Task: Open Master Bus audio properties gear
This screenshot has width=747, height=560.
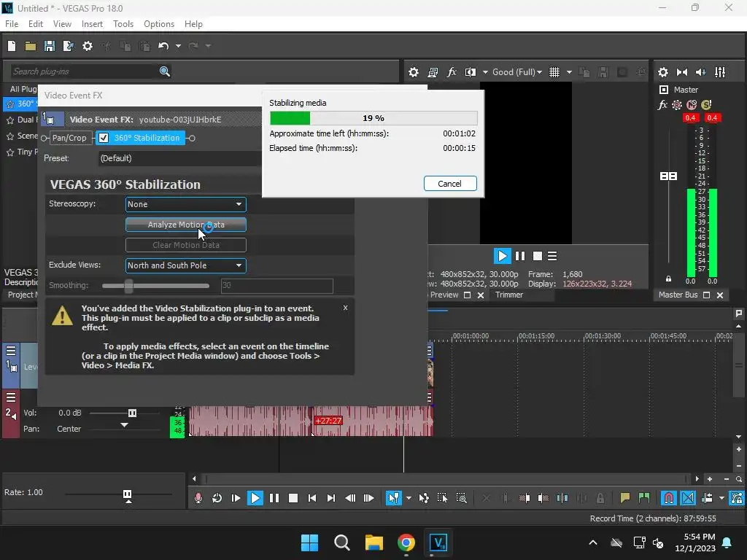Action: point(662,72)
